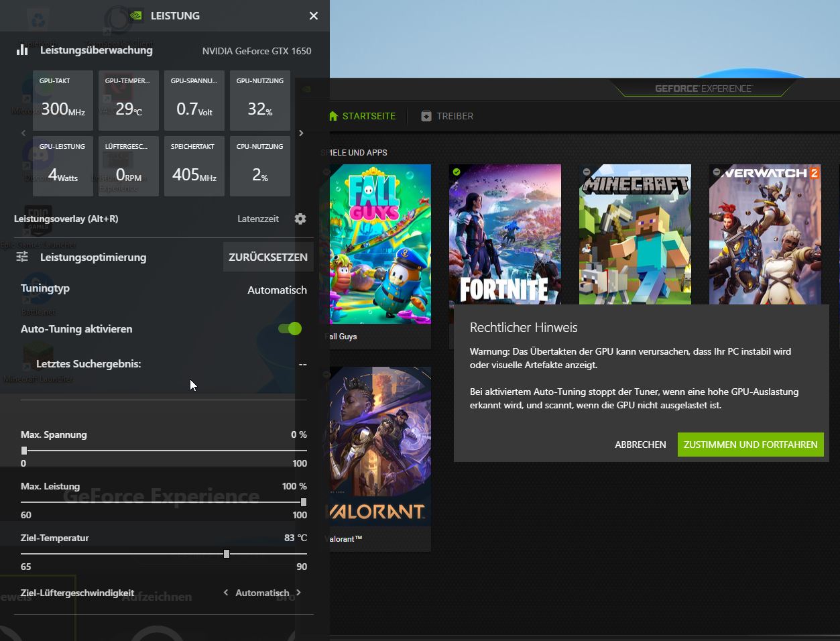
Task: Click the Rechtlicher Hinweis dialog title
Action: (524, 327)
